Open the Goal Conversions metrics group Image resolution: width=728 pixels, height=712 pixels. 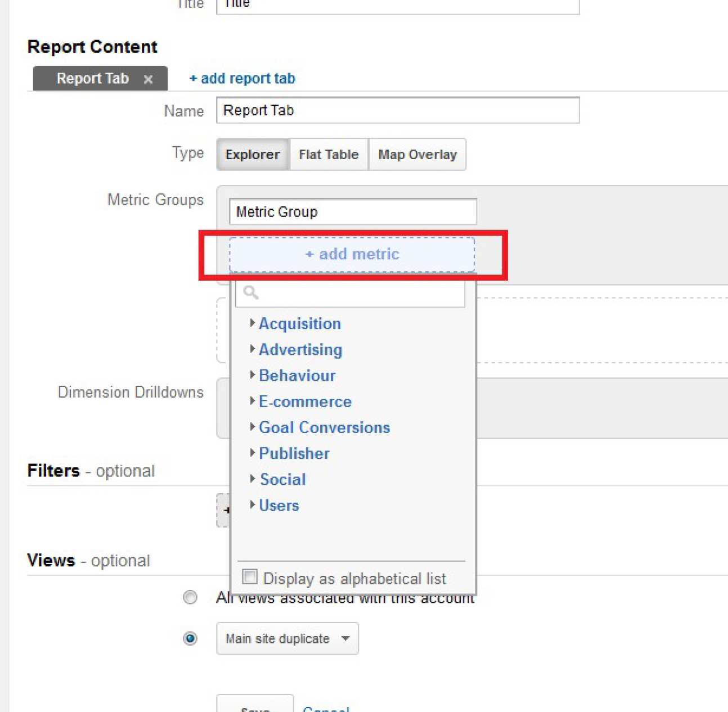pyautogui.click(x=323, y=427)
